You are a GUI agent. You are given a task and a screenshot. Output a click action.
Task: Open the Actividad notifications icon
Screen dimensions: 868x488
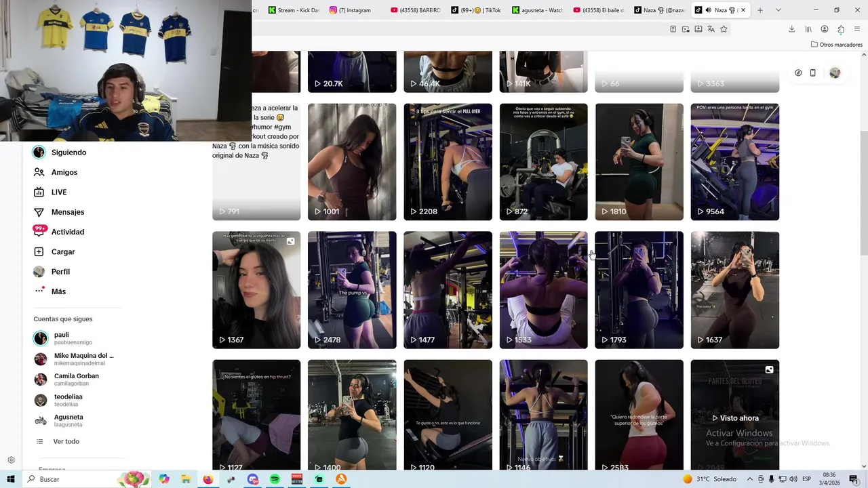coord(39,232)
